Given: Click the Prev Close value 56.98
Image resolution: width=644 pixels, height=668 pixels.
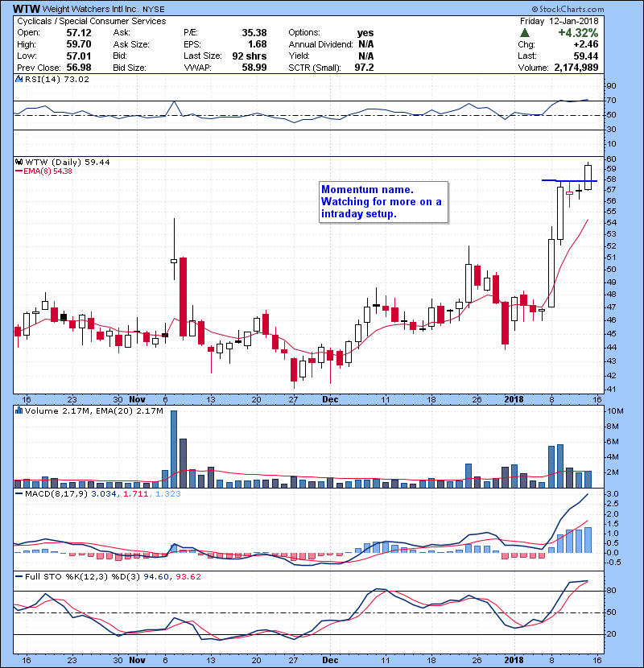Looking at the screenshot, I should coord(79,68).
